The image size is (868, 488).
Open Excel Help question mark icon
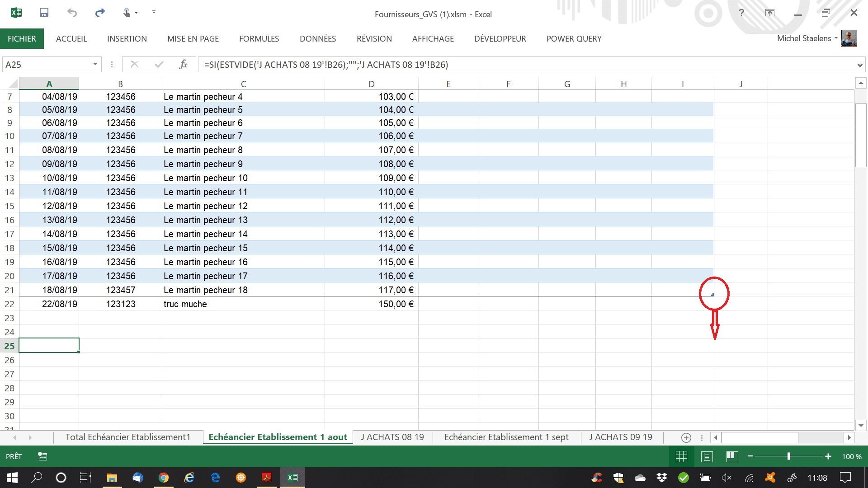[x=741, y=13]
